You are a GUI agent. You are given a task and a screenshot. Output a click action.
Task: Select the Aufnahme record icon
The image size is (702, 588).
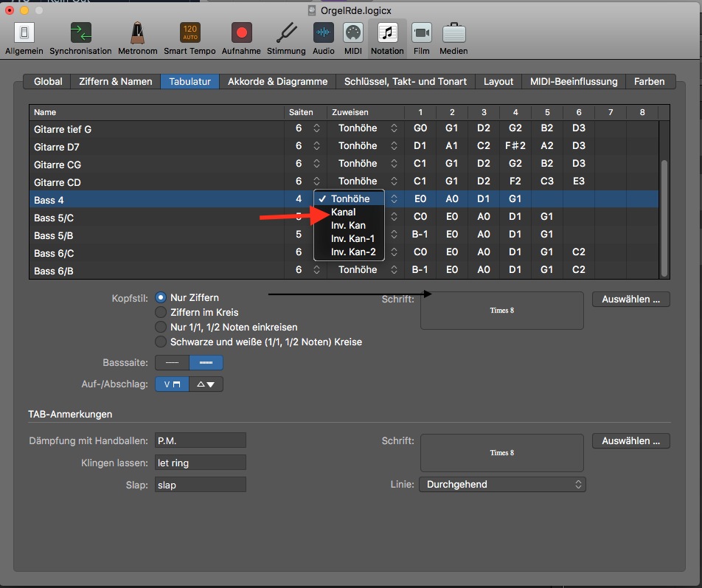tap(241, 33)
